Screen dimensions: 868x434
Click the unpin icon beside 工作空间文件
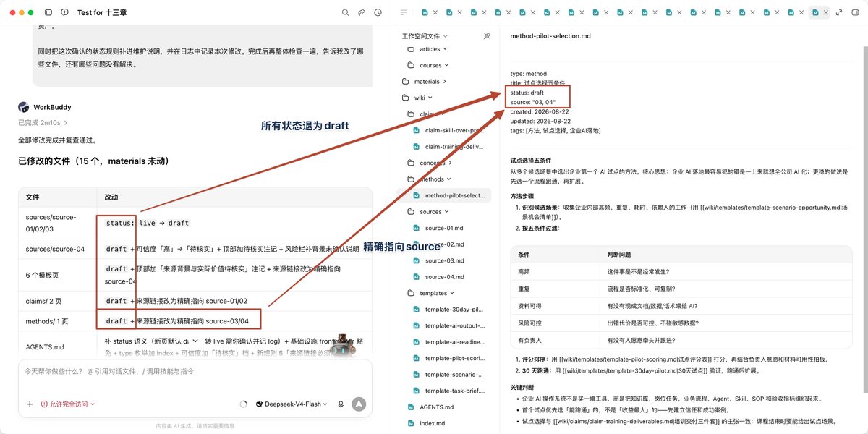coord(487,36)
